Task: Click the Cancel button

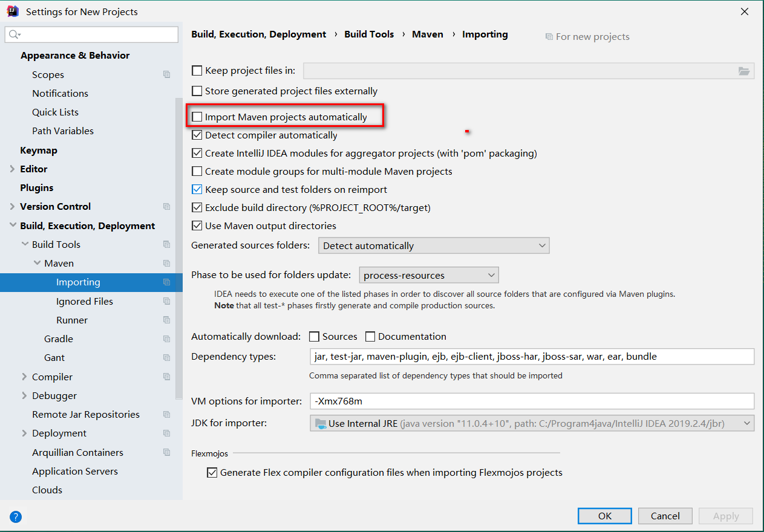Action: (x=665, y=516)
